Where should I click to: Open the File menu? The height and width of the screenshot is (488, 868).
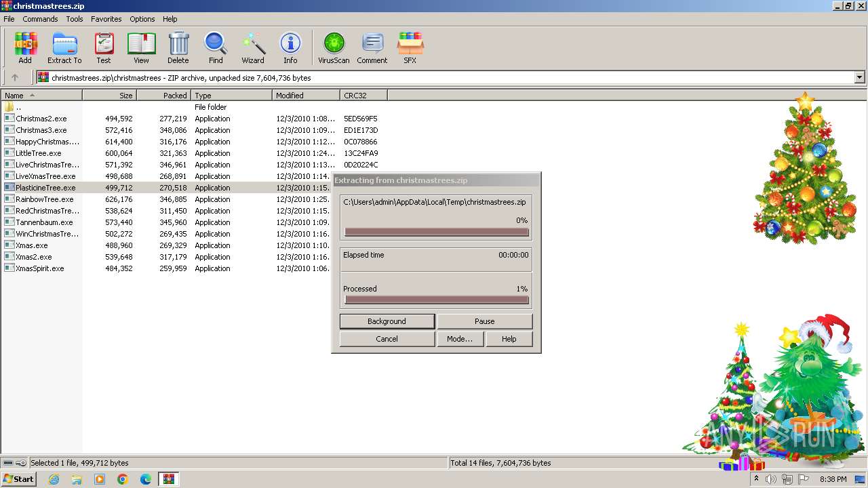click(9, 19)
